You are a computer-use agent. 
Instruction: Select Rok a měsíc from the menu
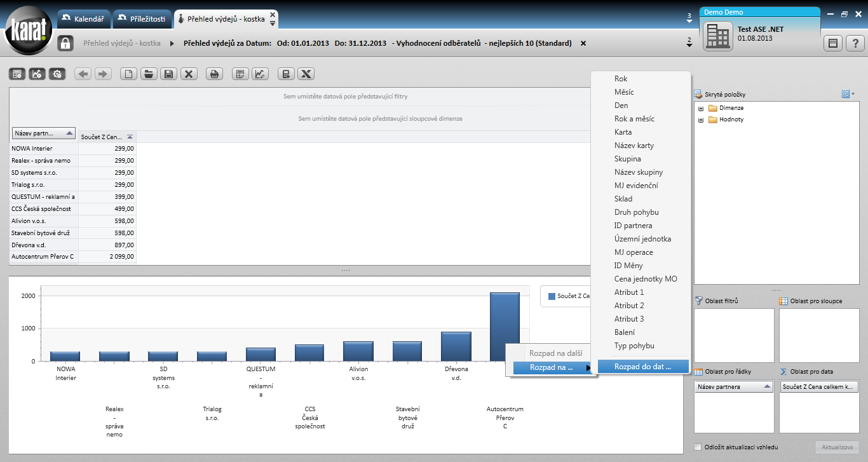634,119
